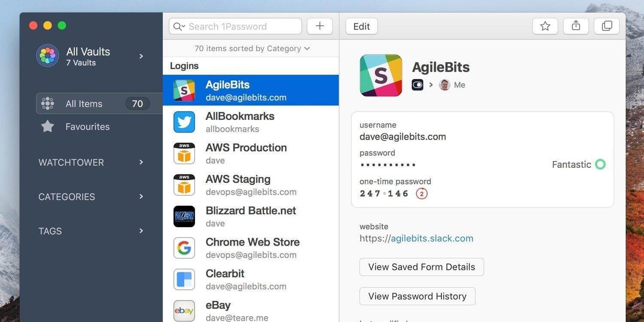Click the search magnifier icon
Viewport: 644px width, 322px height.
178,26
